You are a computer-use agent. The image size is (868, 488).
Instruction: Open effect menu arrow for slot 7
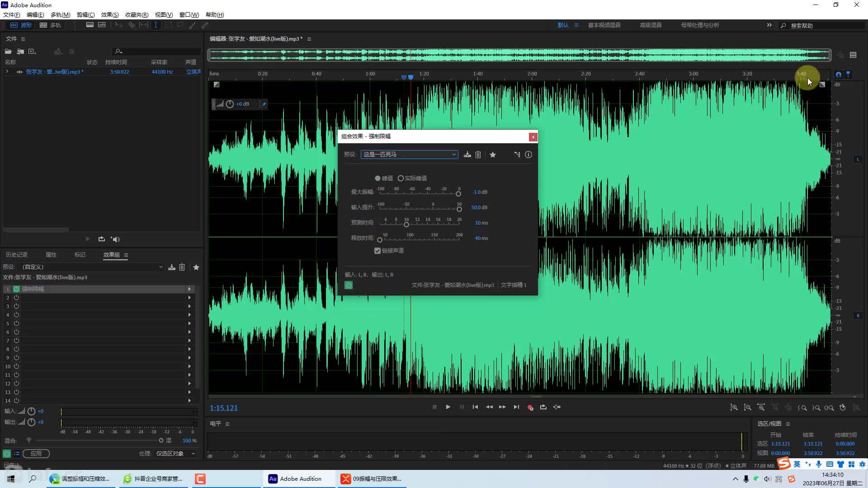pos(189,341)
